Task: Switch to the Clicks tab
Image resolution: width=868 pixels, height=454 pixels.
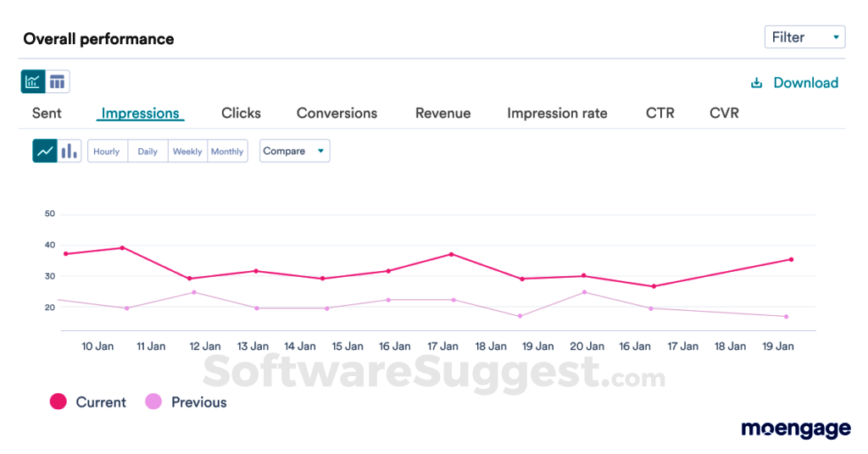Action: click(241, 113)
